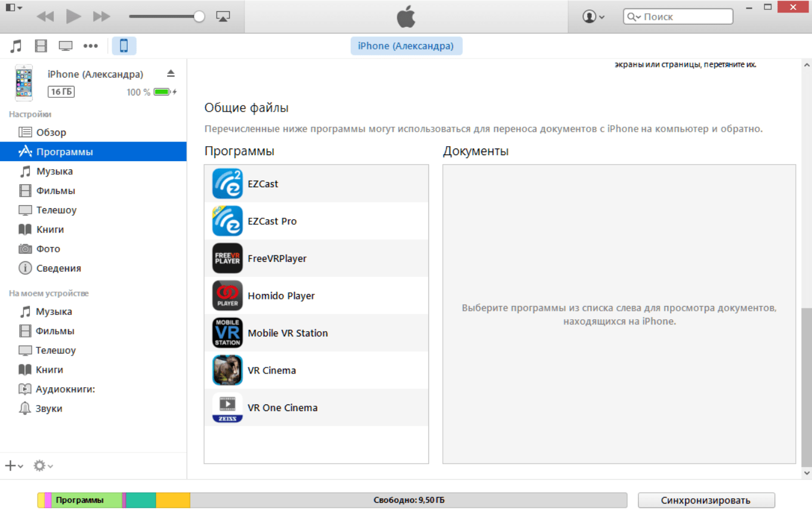Image resolution: width=812 pixels, height=519 pixels.
Task: Click the Синхронизировать button
Action: 706,501
